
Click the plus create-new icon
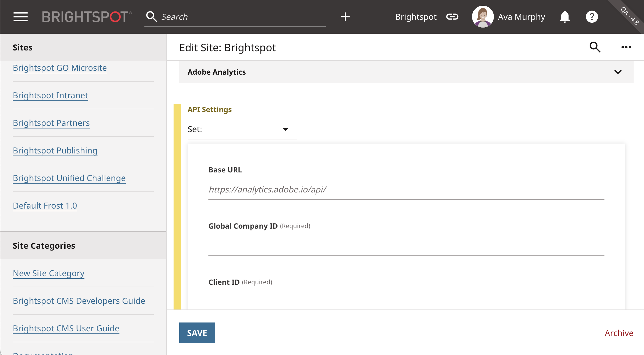[345, 17]
